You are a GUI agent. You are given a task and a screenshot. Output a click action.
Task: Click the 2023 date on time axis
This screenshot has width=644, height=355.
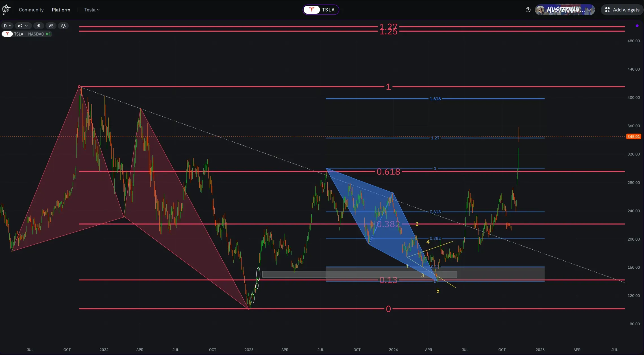249,350
